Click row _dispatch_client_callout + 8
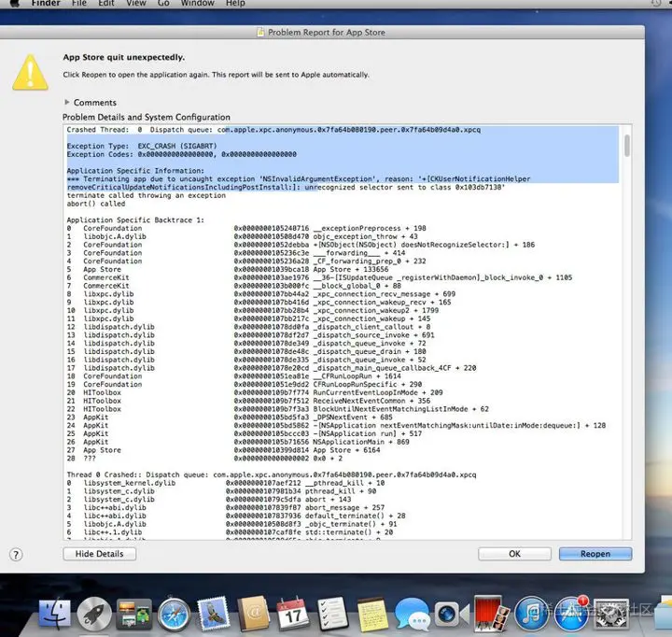Viewport: 672px width, 637px height. 248,327
